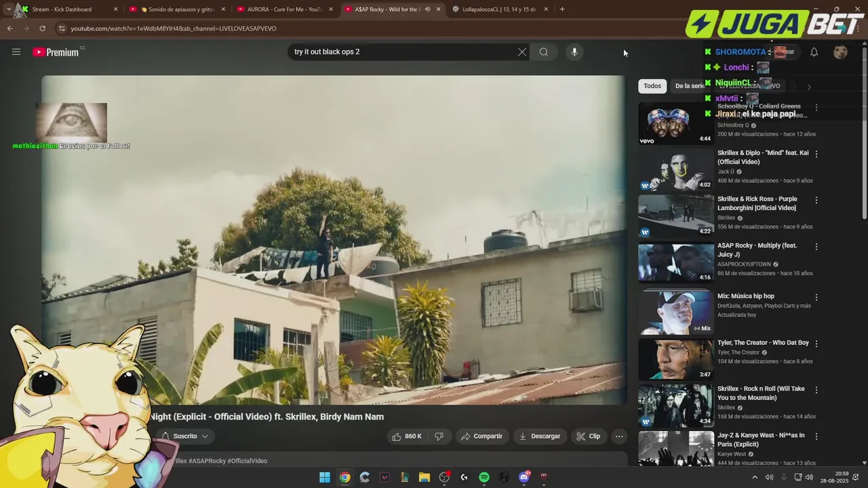The width and height of the screenshot is (868, 488).
Task: Open options for Purple Lamborghini video
Action: pos(816,200)
